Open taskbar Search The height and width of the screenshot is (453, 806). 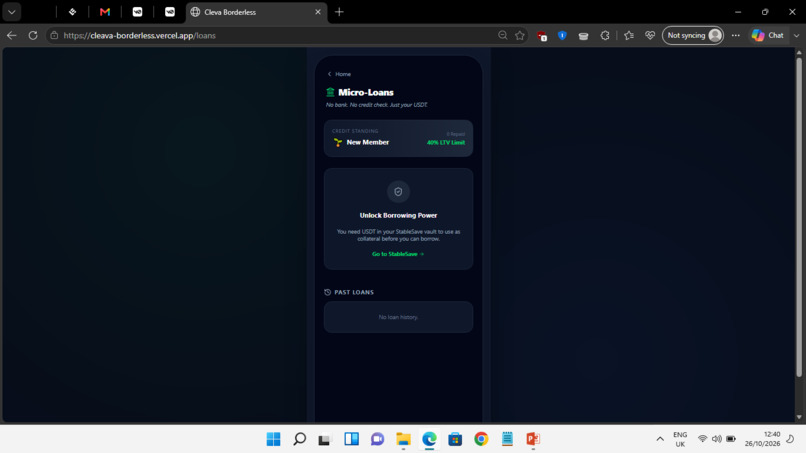coord(300,439)
